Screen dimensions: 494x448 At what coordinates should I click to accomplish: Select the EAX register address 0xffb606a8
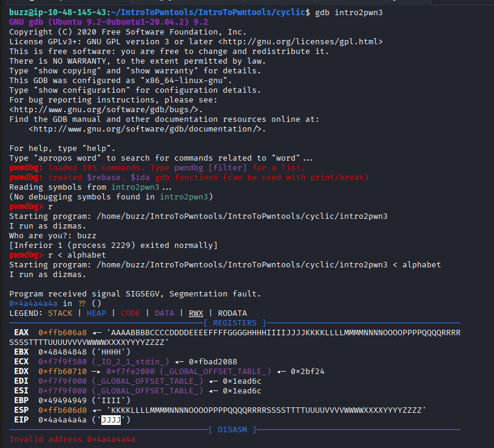coord(63,333)
